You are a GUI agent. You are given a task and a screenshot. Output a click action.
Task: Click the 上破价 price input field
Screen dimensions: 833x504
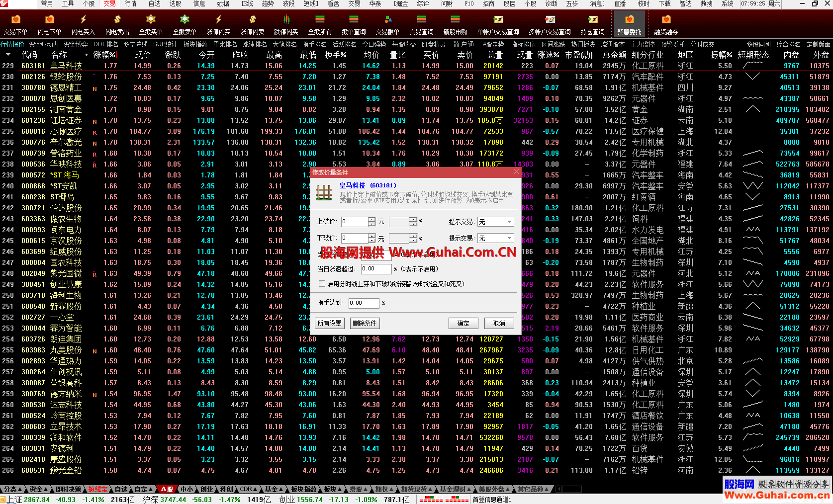[x=355, y=222]
